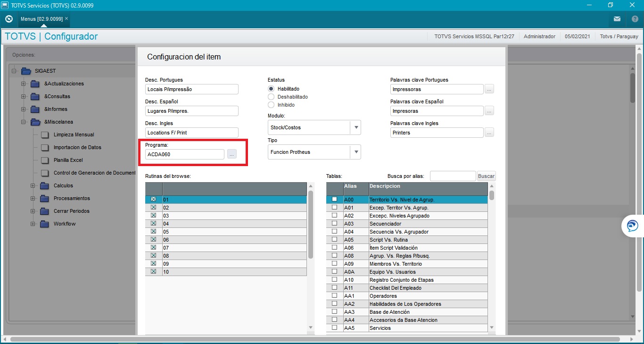Expand the &Actualizaciones tree node
The image size is (644, 344).
coord(24,84)
